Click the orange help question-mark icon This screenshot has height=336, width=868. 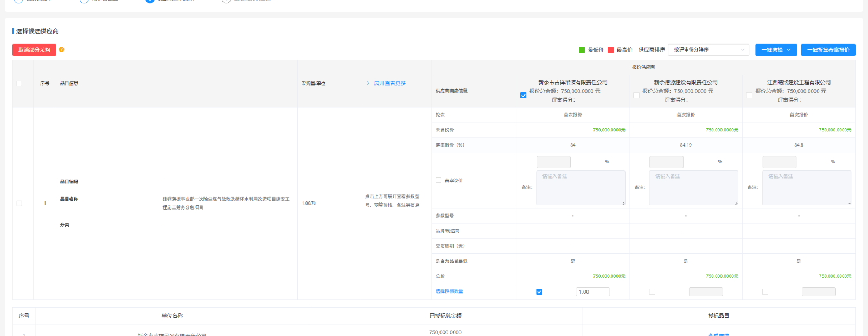tap(62, 49)
